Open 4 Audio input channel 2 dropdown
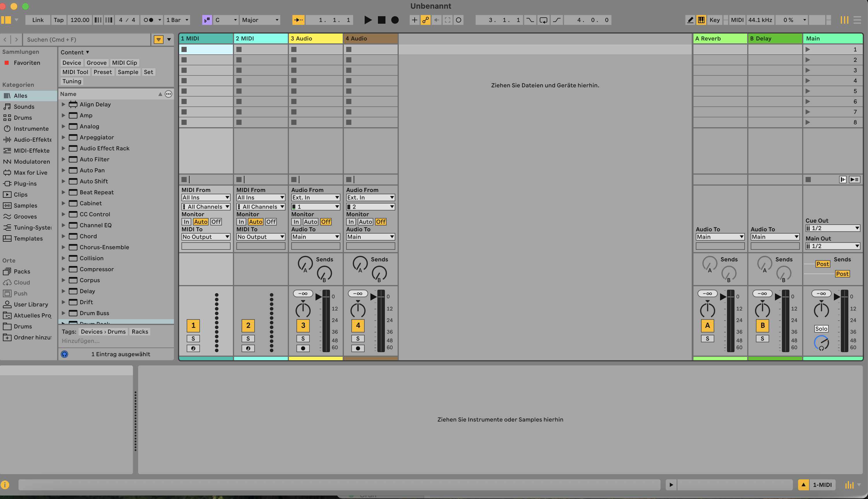 [370, 207]
